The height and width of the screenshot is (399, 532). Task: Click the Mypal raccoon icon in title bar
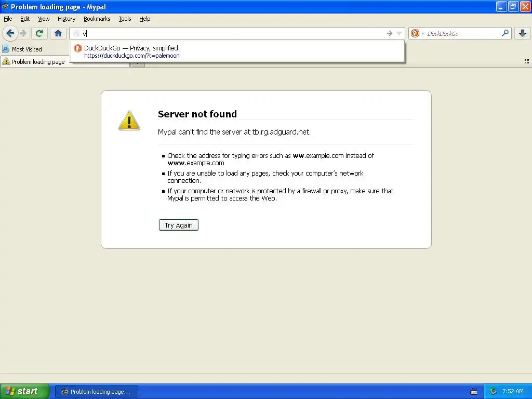(x=5, y=6)
